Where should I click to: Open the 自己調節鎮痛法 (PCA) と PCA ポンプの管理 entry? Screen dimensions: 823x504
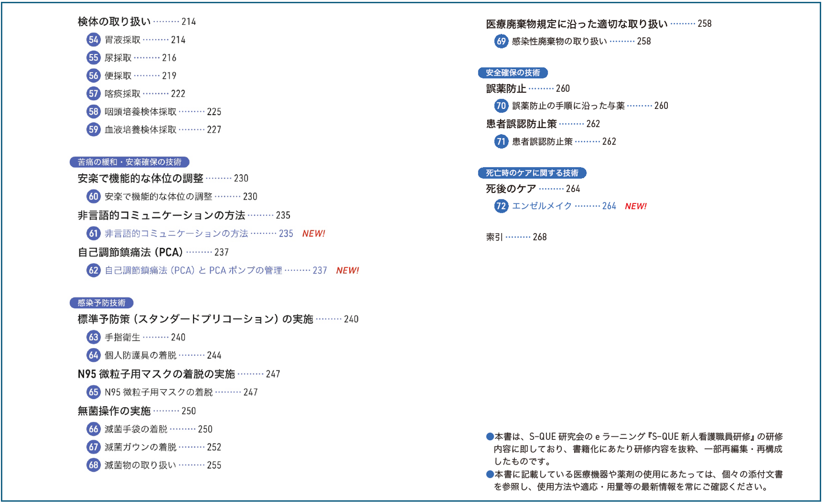193,270
